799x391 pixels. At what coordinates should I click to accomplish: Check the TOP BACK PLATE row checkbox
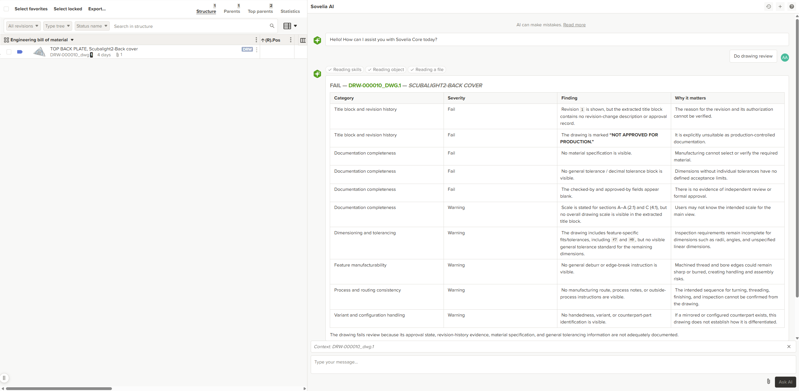pos(9,51)
